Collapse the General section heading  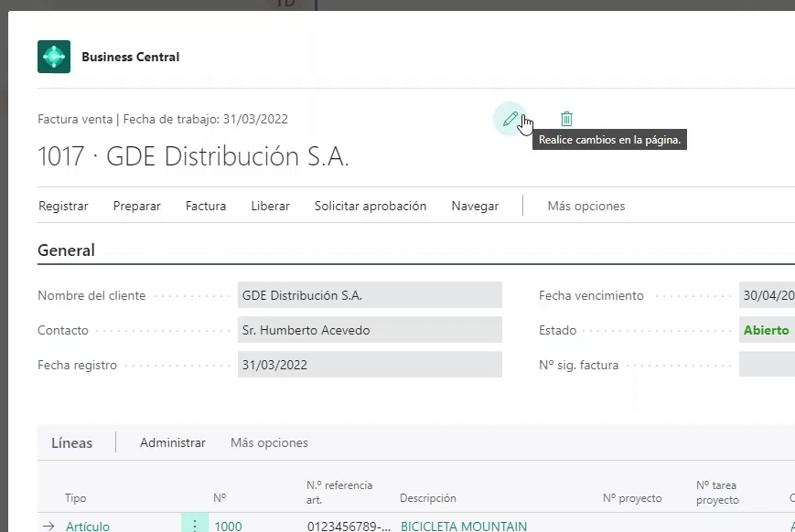[x=66, y=250]
